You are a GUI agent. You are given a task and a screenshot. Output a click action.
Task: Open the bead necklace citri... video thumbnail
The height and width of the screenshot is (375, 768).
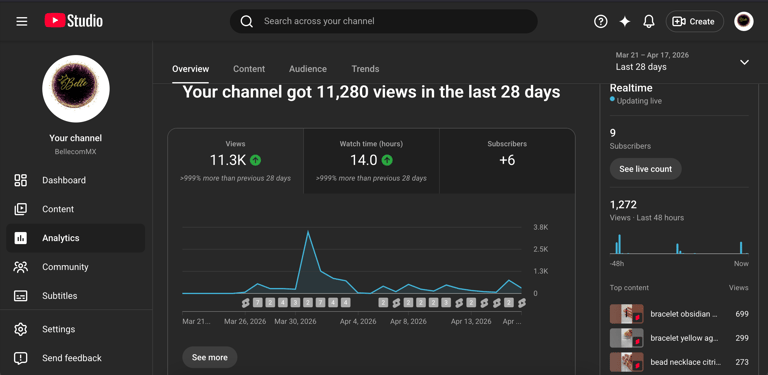pyautogui.click(x=626, y=362)
